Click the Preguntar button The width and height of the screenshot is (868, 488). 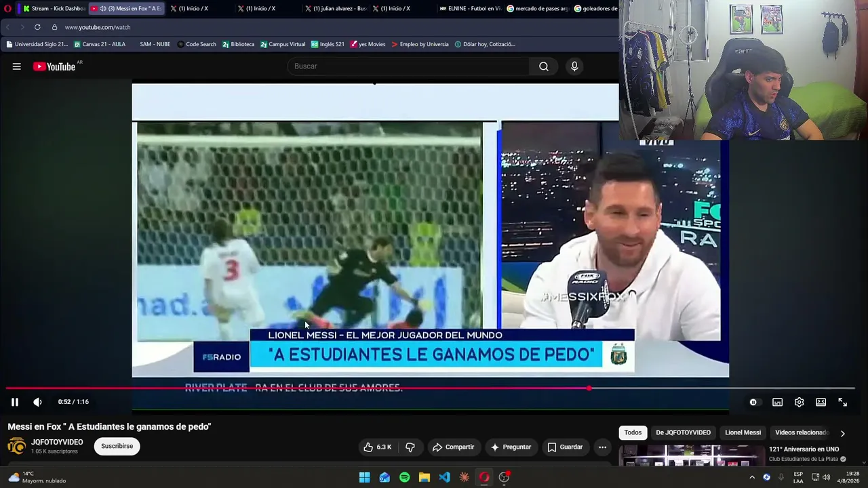pyautogui.click(x=511, y=447)
